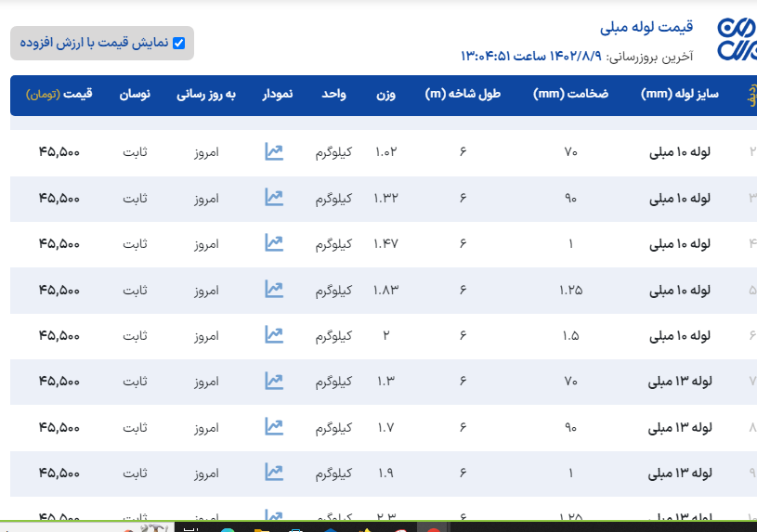757x532 pixels.
Task: Click chart icon in the 1.83 kg row
Action: [x=273, y=289]
